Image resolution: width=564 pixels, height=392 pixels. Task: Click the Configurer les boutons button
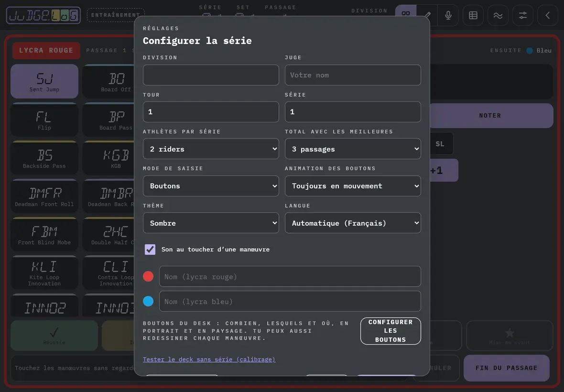[390, 331]
